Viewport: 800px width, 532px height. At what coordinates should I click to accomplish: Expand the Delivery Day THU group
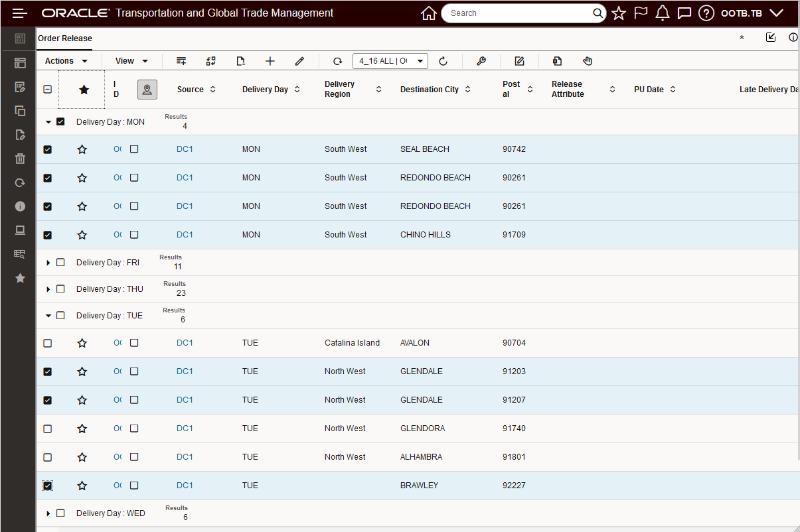[x=48, y=289]
